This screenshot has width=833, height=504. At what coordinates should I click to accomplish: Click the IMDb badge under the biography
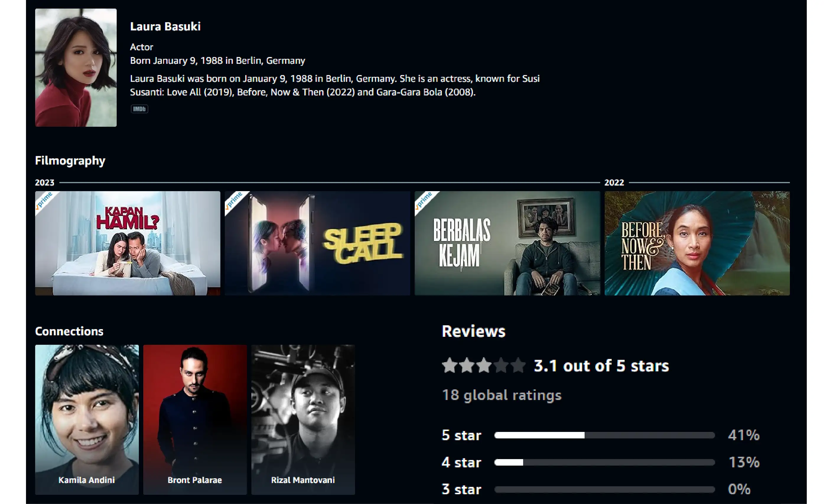pyautogui.click(x=139, y=109)
